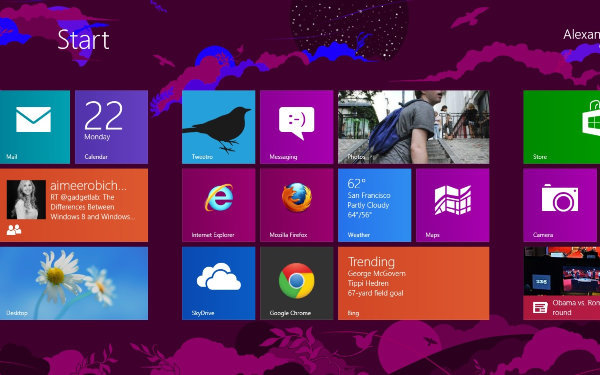Open the Camera tile
Screen dimensions: 600x375
[x=561, y=205]
